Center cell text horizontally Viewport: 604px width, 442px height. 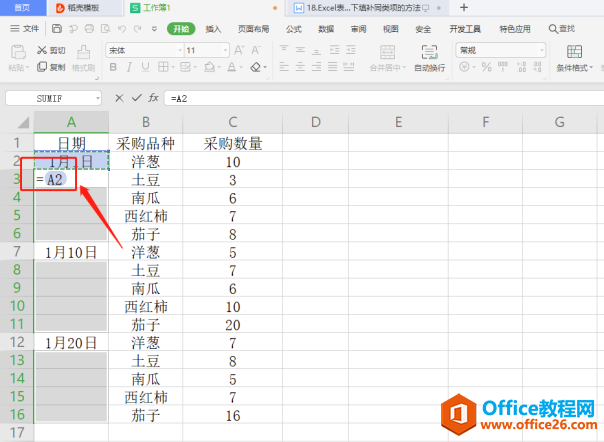(x=300, y=67)
